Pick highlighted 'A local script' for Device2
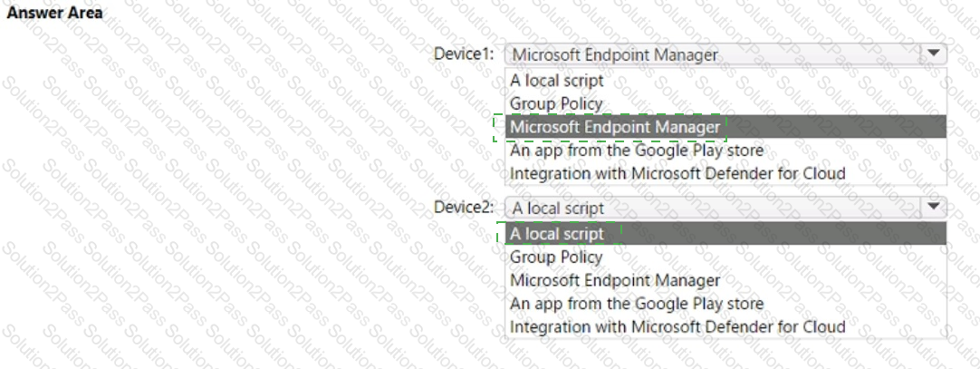 (556, 233)
